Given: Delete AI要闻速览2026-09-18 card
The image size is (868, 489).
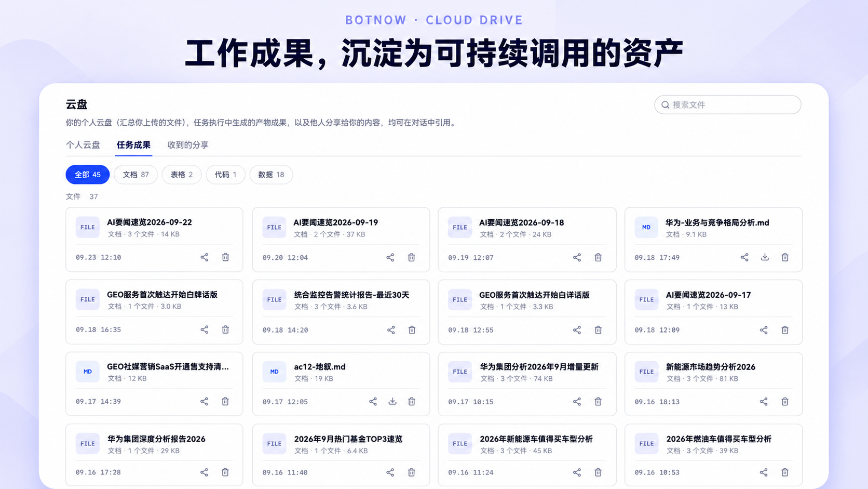Looking at the screenshot, I should [x=598, y=257].
